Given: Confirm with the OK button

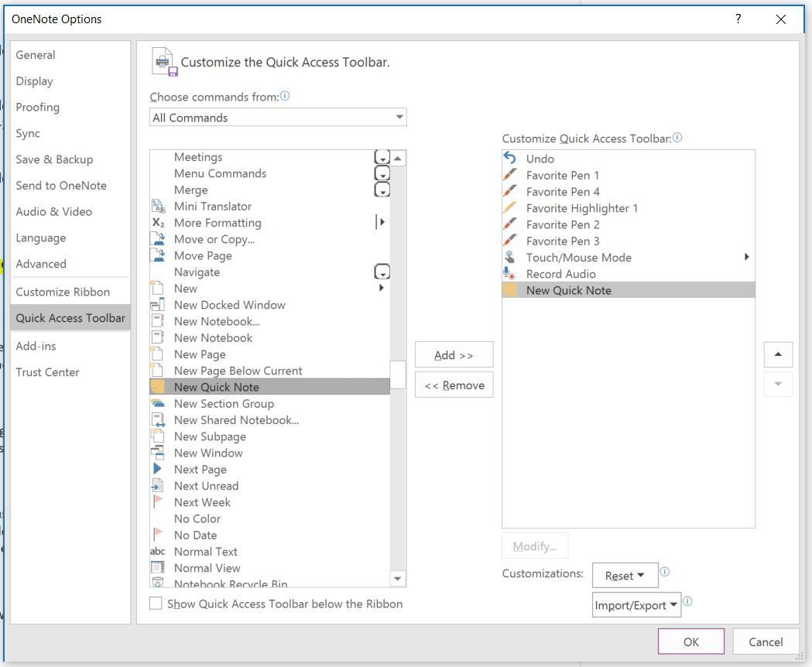Looking at the screenshot, I should click(690, 641).
